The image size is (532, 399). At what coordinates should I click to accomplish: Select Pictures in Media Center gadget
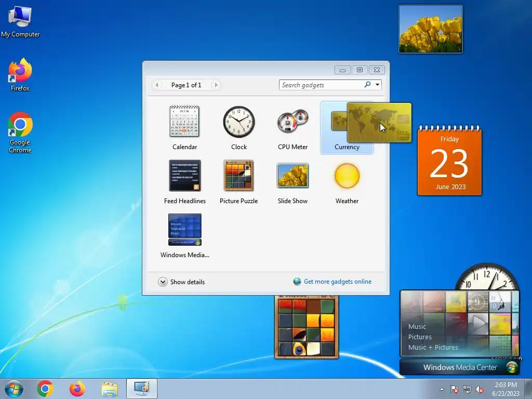420,337
